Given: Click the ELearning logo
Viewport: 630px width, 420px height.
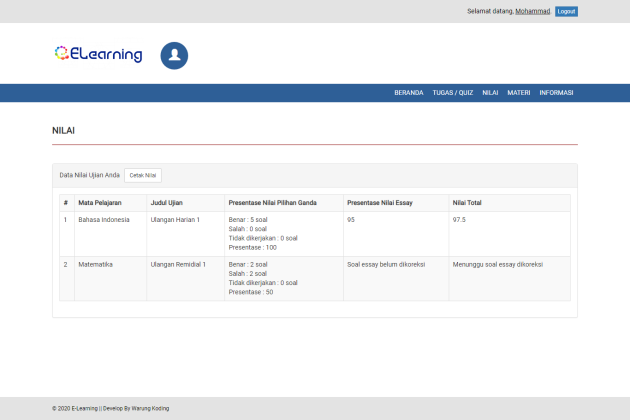Looking at the screenshot, I should [98, 55].
